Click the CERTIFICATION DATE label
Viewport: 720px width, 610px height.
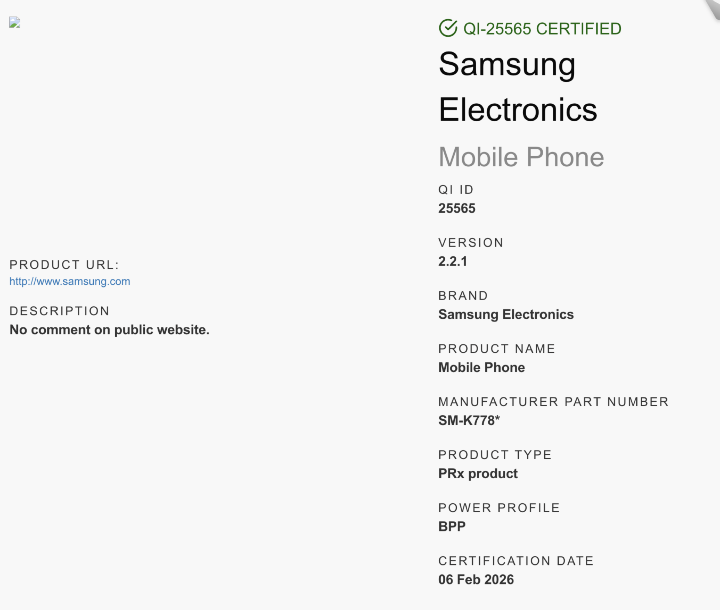[516, 561]
